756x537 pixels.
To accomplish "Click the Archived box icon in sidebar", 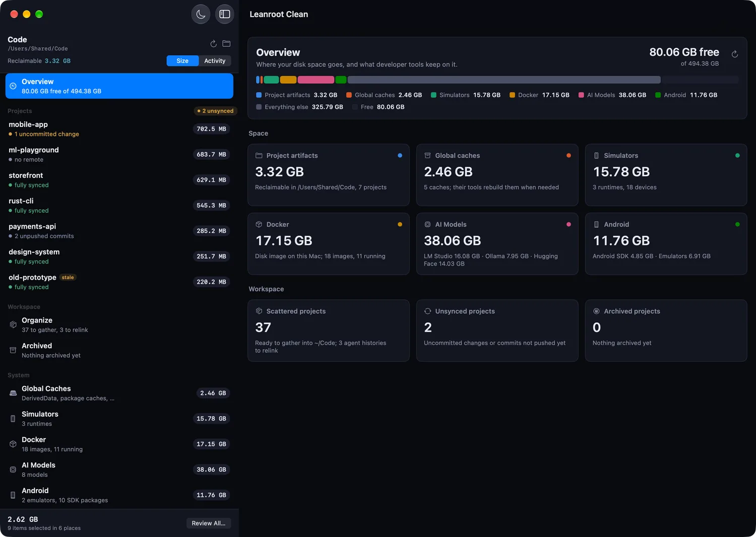I will tap(13, 350).
